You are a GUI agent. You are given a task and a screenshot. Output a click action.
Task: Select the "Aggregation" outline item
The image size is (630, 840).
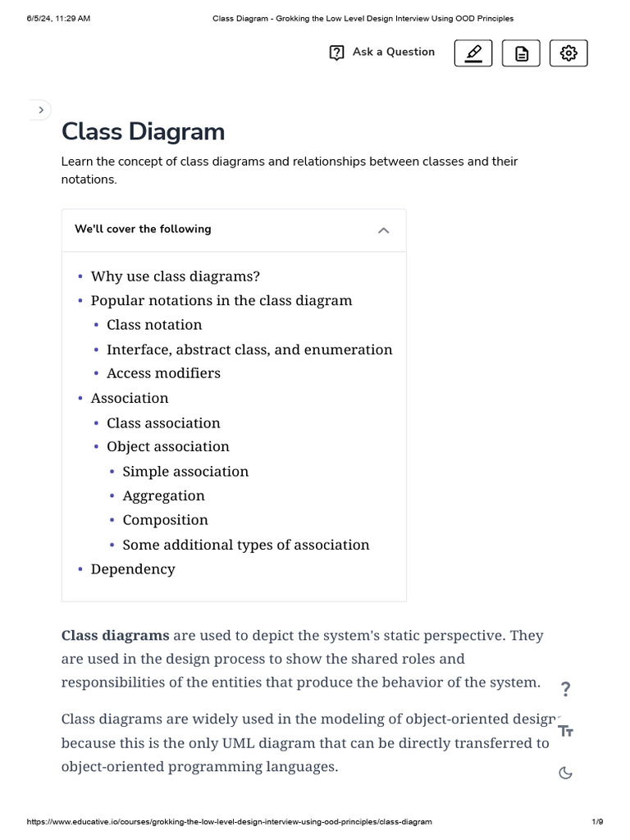pos(163,495)
